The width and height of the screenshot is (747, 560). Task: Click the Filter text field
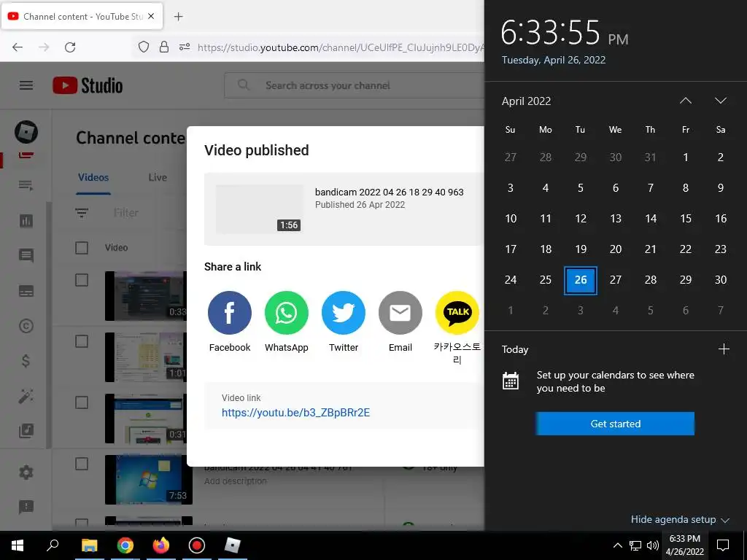pos(125,213)
